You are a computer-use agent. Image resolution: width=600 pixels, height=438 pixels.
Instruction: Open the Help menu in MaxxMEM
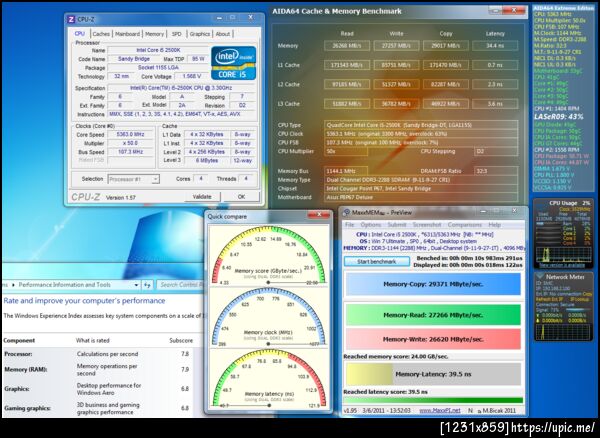coord(494,225)
